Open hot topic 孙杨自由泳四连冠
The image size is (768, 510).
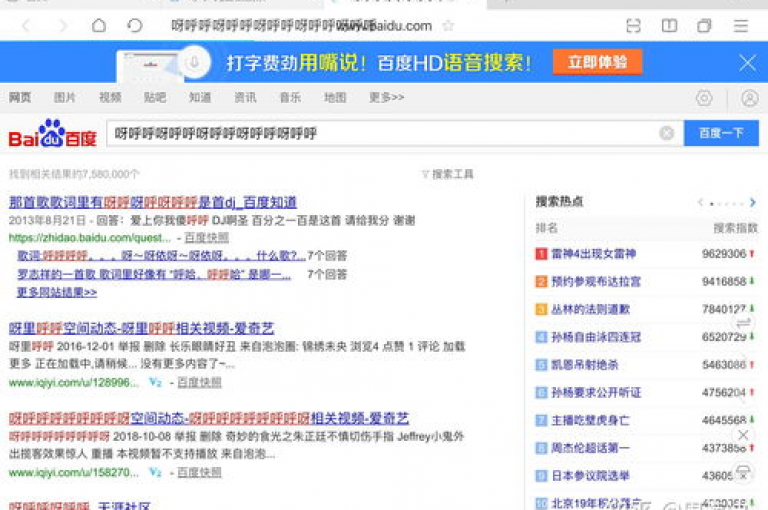tap(596, 337)
